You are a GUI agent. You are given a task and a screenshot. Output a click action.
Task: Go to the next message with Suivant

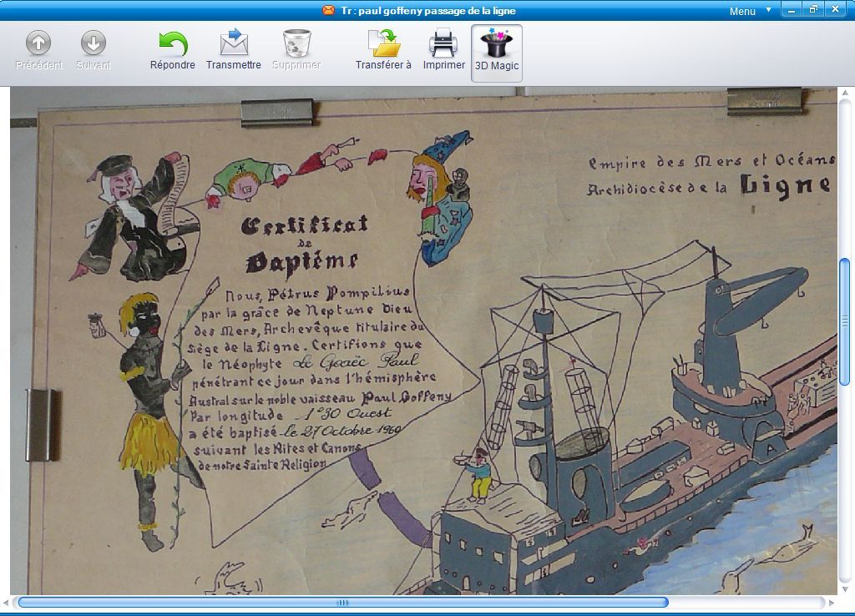(93, 51)
